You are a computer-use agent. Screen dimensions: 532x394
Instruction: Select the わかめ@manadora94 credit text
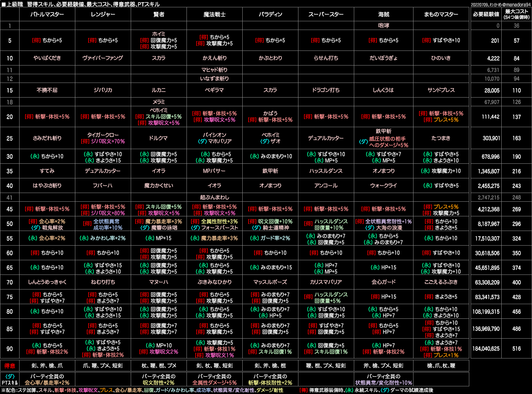point(510,5)
